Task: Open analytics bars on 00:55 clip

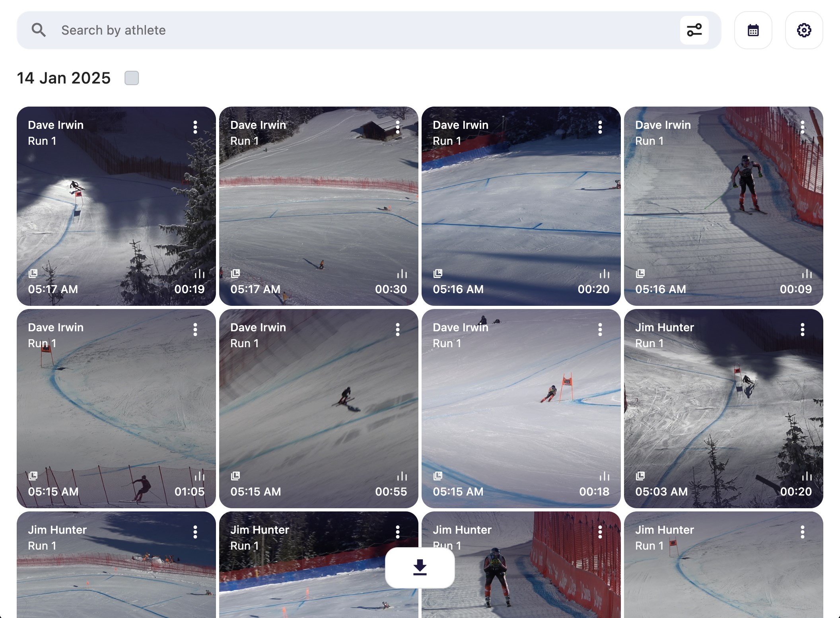Action: (x=402, y=476)
